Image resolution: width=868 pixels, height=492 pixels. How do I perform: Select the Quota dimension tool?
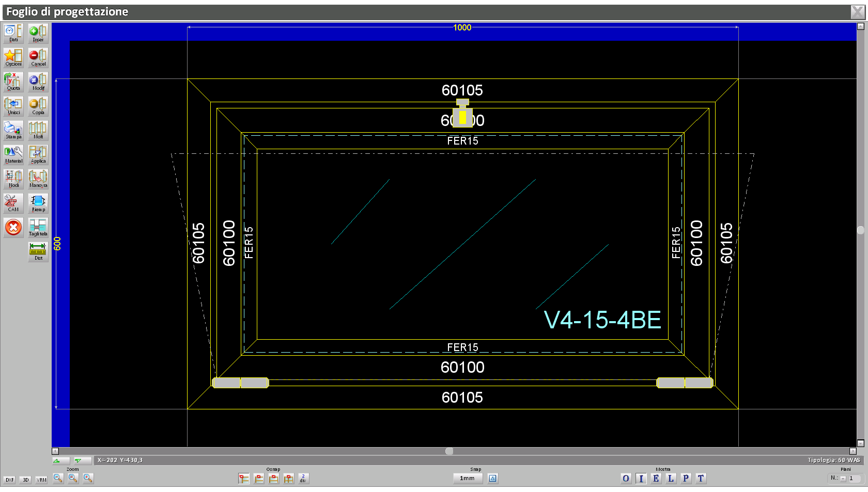click(13, 82)
